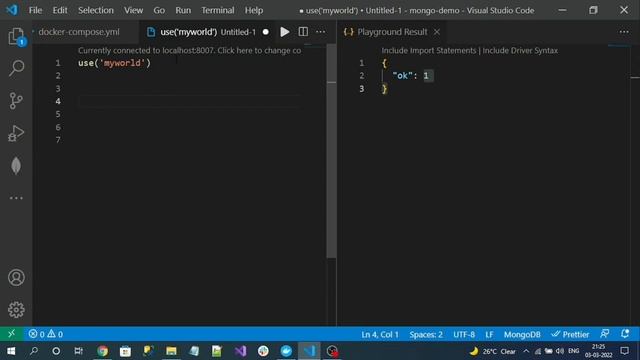Open more actions for Playground Result group
The height and width of the screenshot is (360, 640).
pyautogui.click(x=624, y=32)
